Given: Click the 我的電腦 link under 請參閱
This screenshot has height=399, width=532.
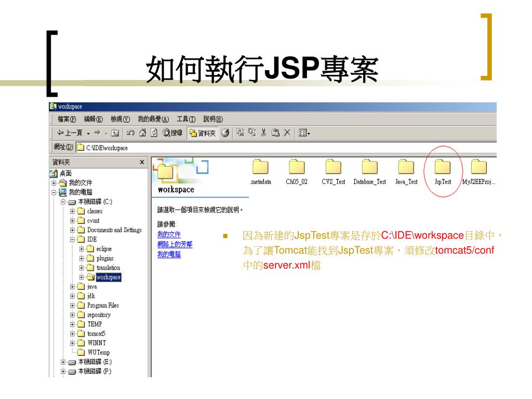Looking at the screenshot, I should [169, 254].
